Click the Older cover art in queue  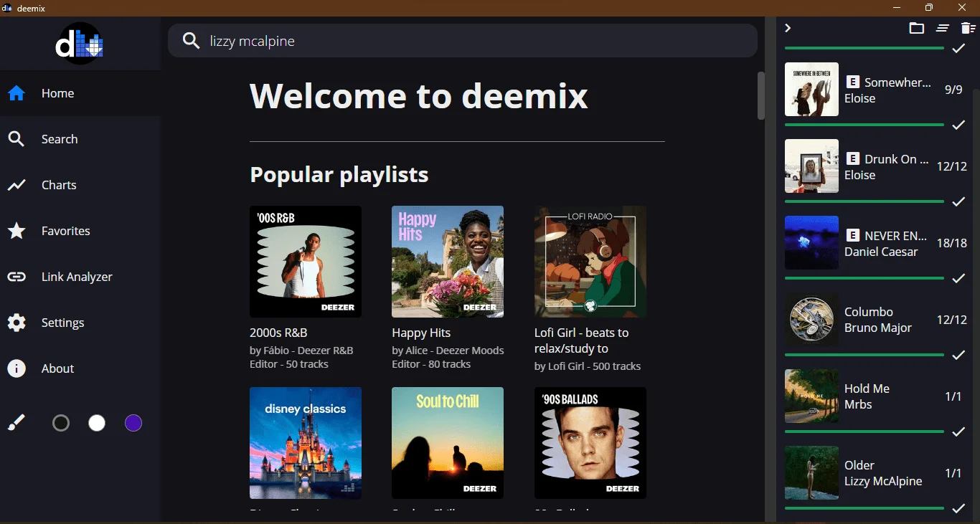(x=811, y=473)
